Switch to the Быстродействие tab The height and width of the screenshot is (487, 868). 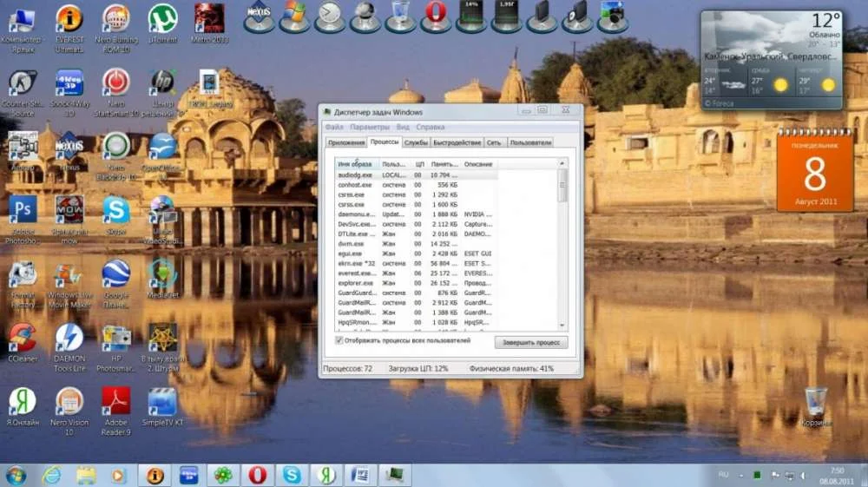click(457, 142)
